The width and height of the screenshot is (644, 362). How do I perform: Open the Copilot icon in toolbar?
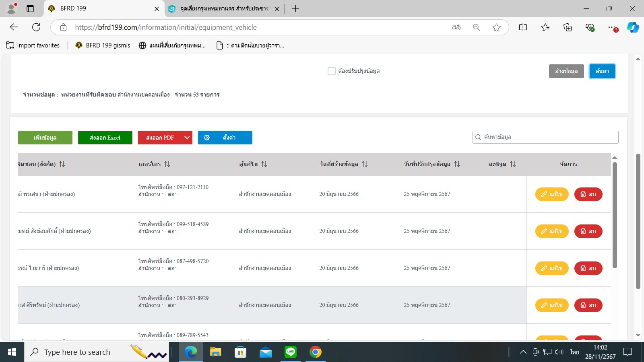(633, 27)
